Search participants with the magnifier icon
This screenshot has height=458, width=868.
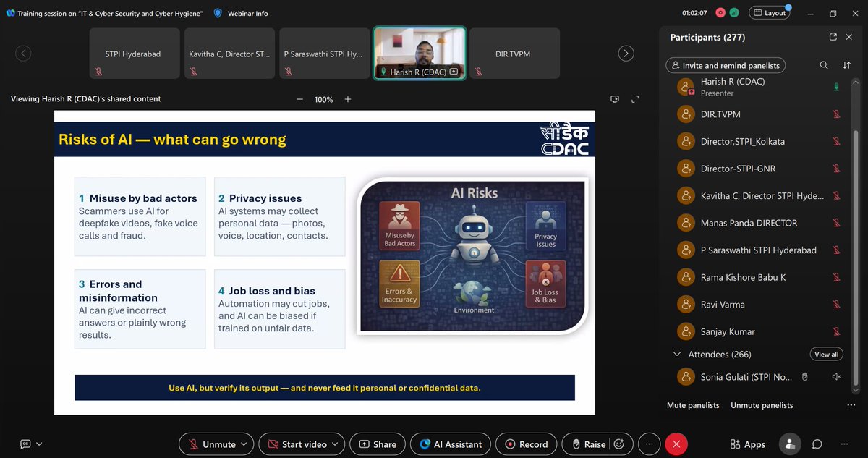(x=824, y=65)
